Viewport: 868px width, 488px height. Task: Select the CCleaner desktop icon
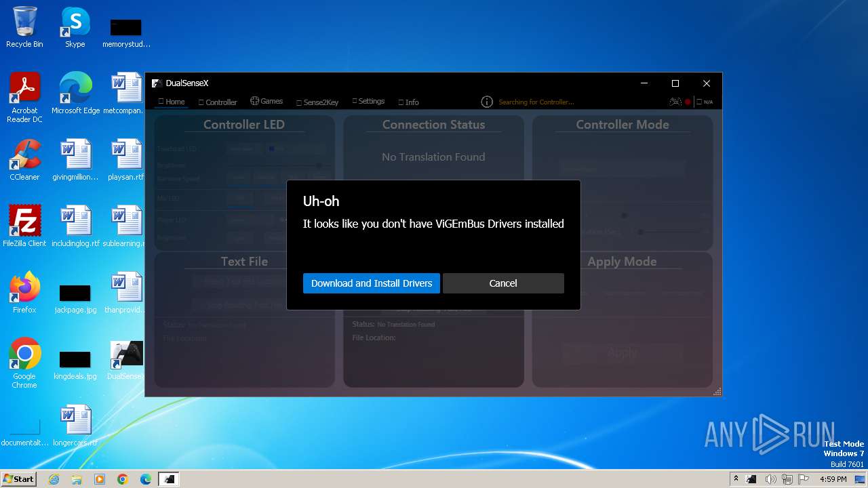pos(24,160)
